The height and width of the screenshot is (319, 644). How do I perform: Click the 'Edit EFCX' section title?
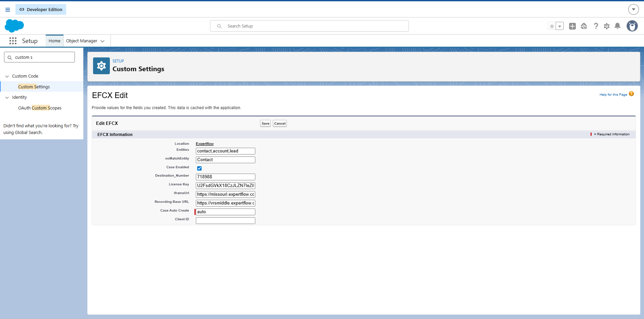point(107,123)
